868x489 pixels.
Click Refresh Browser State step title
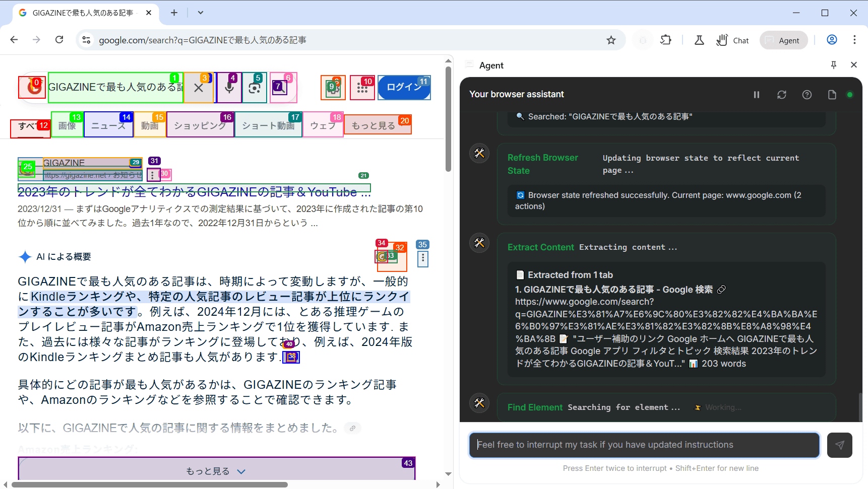click(543, 164)
